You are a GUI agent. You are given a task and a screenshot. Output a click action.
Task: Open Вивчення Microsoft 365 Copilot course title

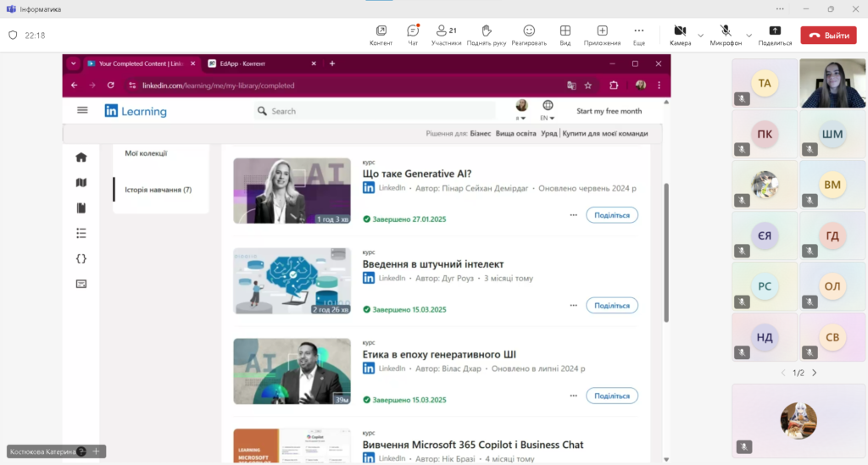pyautogui.click(x=473, y=445)
